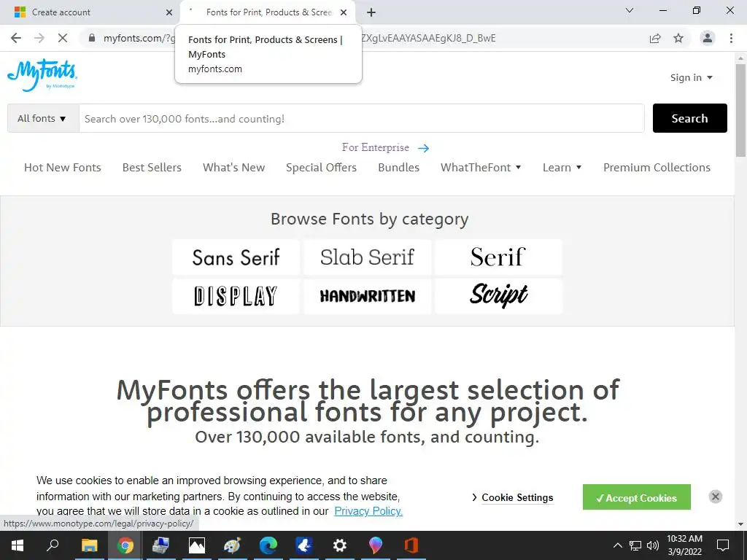Follow the For Enterprise link

tap(385, 147)
